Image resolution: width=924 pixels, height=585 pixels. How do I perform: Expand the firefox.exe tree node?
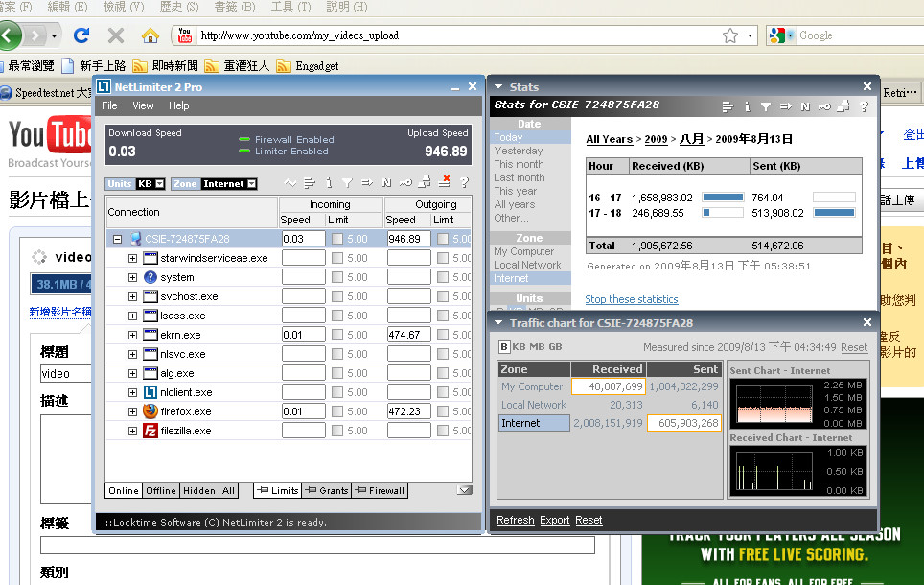click(132, 411)
